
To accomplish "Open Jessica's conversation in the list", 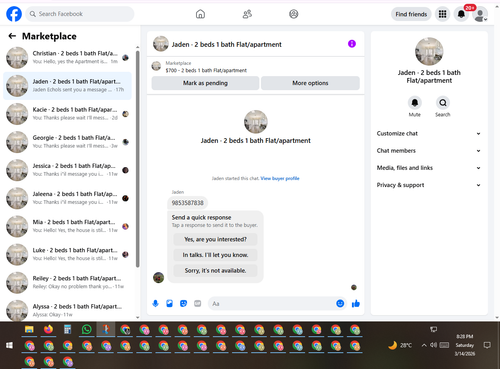I will coord(67,170).
